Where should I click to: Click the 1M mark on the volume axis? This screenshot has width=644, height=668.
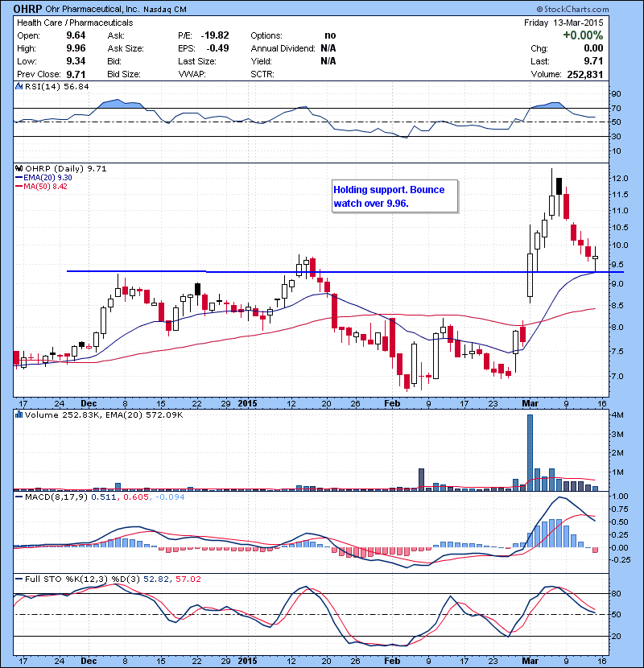click(618, 472)
